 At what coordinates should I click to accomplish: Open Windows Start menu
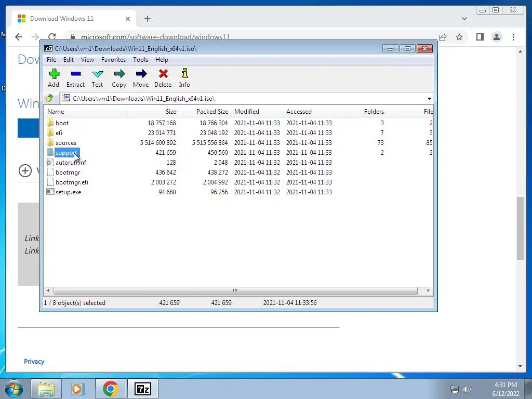[14, 389]
